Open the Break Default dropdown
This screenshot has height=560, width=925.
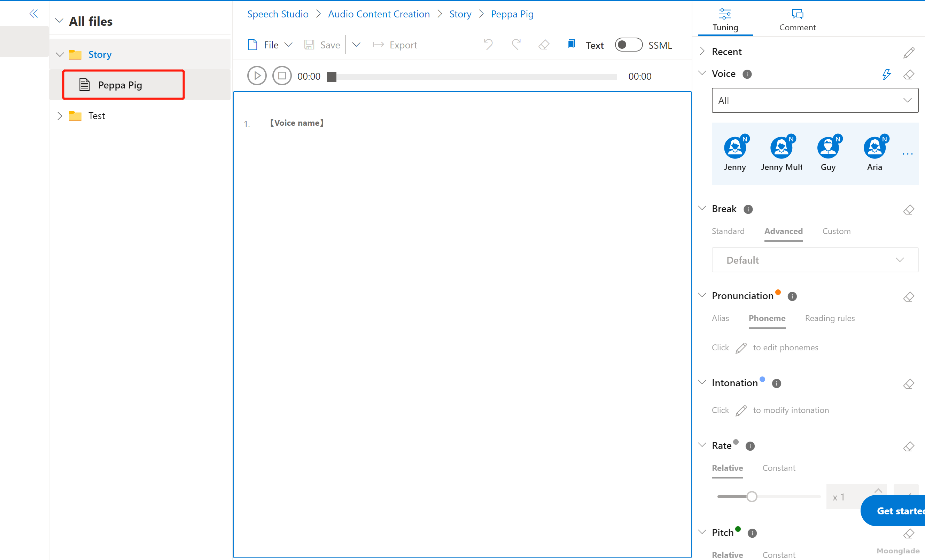[x=815, y=260]
